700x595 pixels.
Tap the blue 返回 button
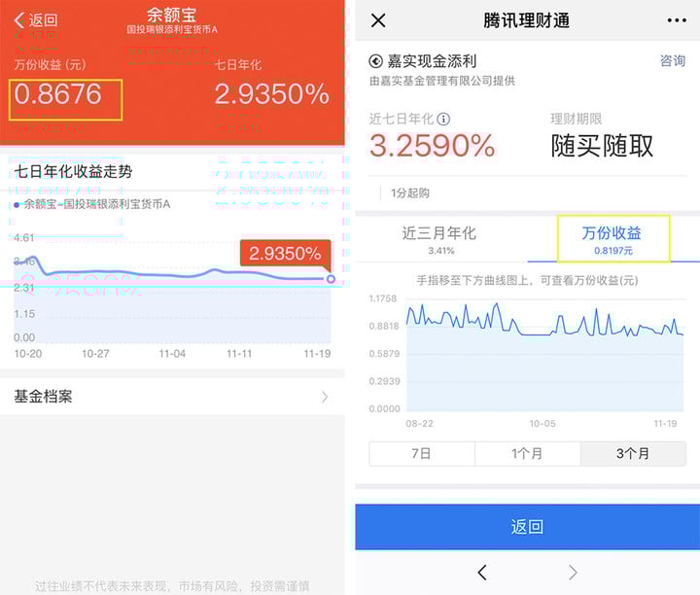point(527,527)
